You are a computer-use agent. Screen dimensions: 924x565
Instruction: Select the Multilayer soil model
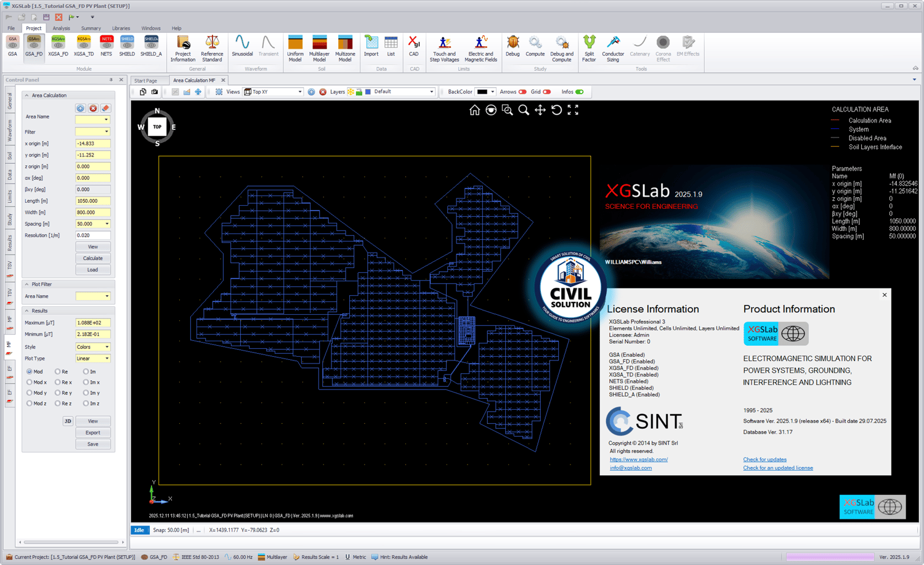[319, 49]
